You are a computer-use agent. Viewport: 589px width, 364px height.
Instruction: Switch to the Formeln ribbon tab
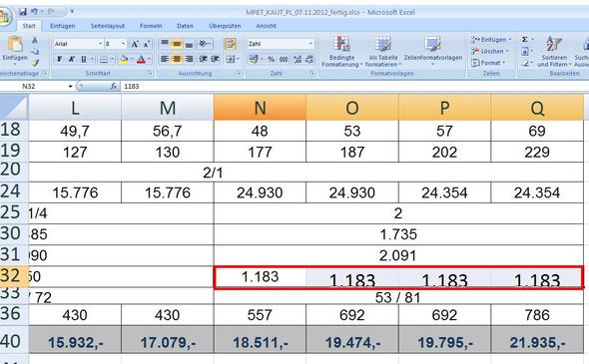(x=151, y=26)
